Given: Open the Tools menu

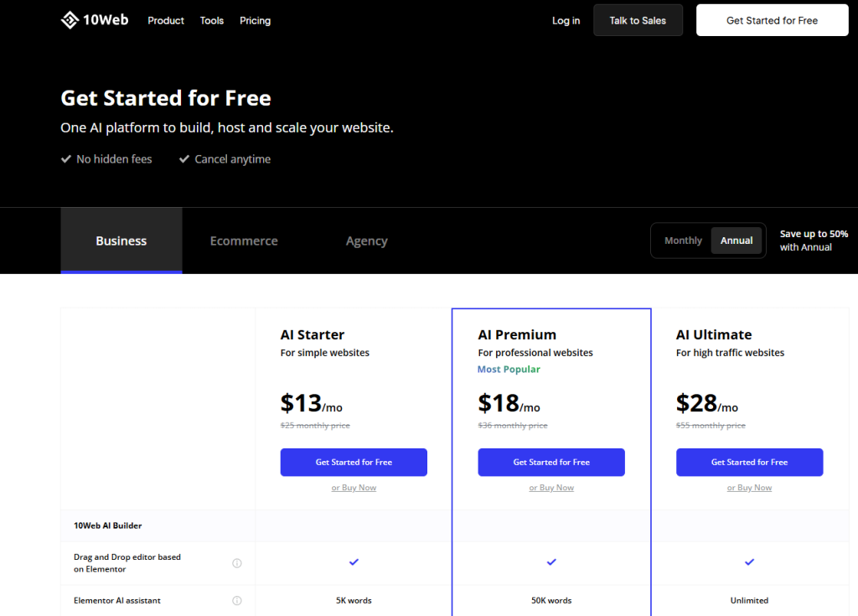Looking at the screenshot, I should click(x=212, y=20).
